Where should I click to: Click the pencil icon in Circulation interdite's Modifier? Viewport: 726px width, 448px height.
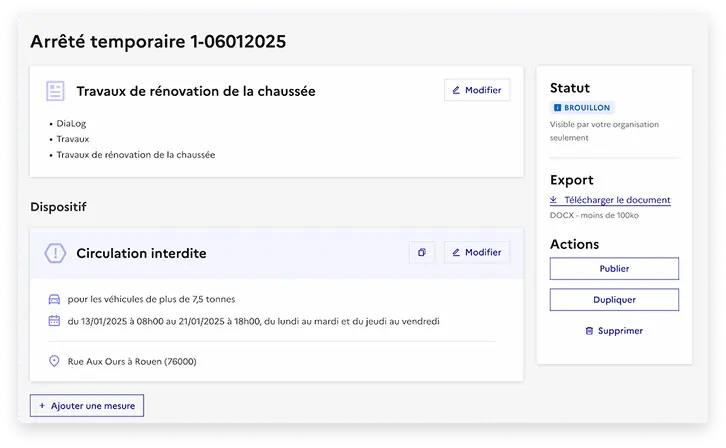pyautogui.click(x=456, y=252)
